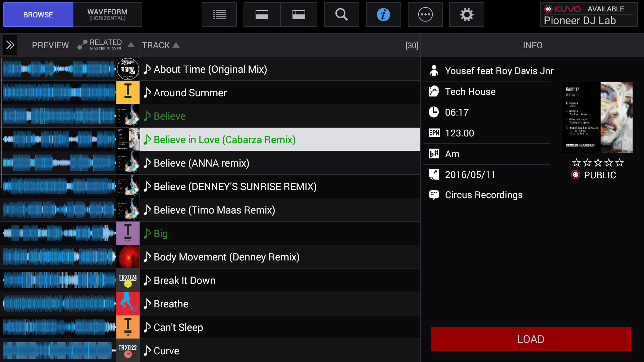This screenshot has height=362, width=644.
Task: Expand the sidebar with double chevron
Action: click(10, 45)
